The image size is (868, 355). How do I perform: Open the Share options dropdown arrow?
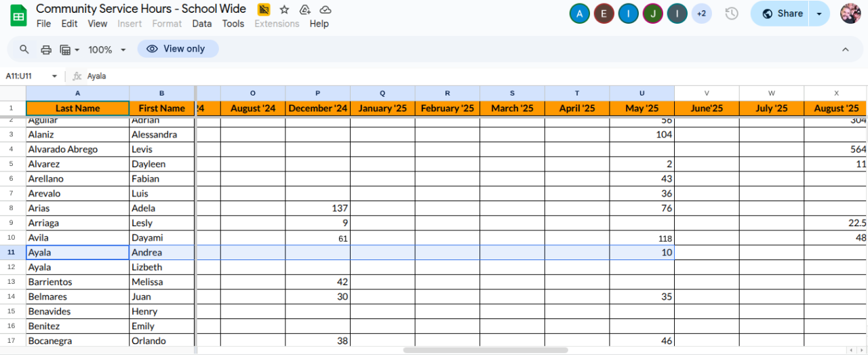[820, 14]
